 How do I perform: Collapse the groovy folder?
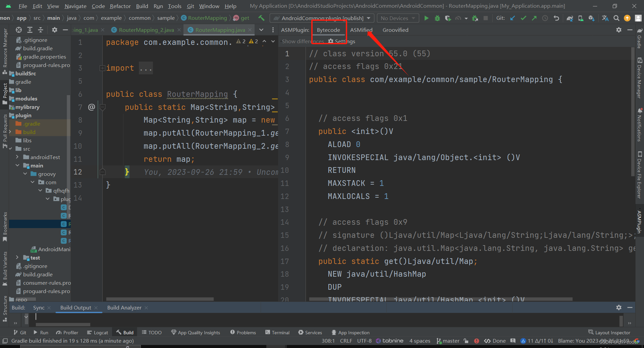pos(25,174)
